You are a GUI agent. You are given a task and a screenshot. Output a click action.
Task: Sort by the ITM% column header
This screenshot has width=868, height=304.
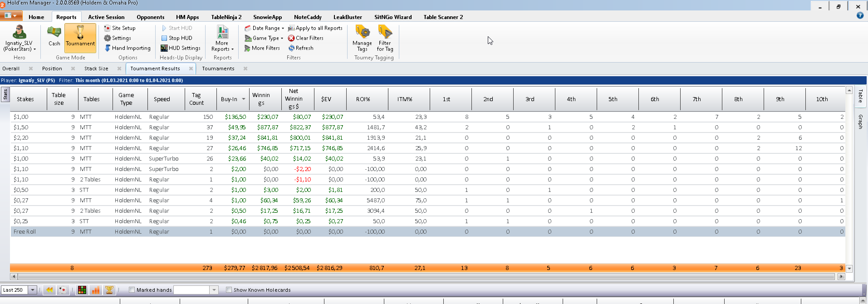[409, 99]
